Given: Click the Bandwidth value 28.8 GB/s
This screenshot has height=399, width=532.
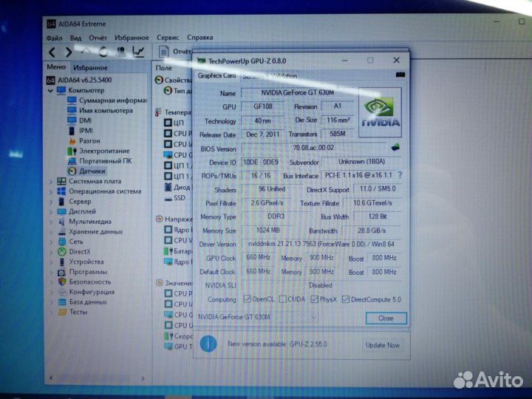Looking at the screenshot, I should tap(372, 231).
